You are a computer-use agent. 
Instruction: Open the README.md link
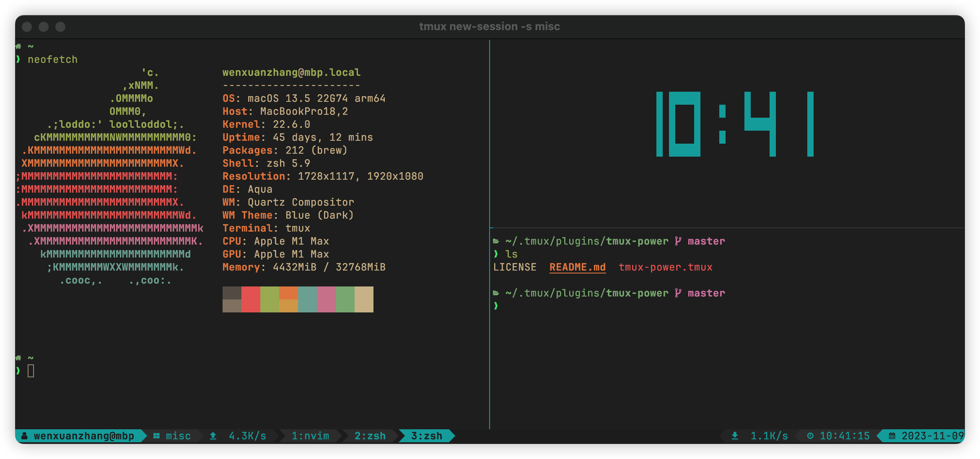pos(577,267)
